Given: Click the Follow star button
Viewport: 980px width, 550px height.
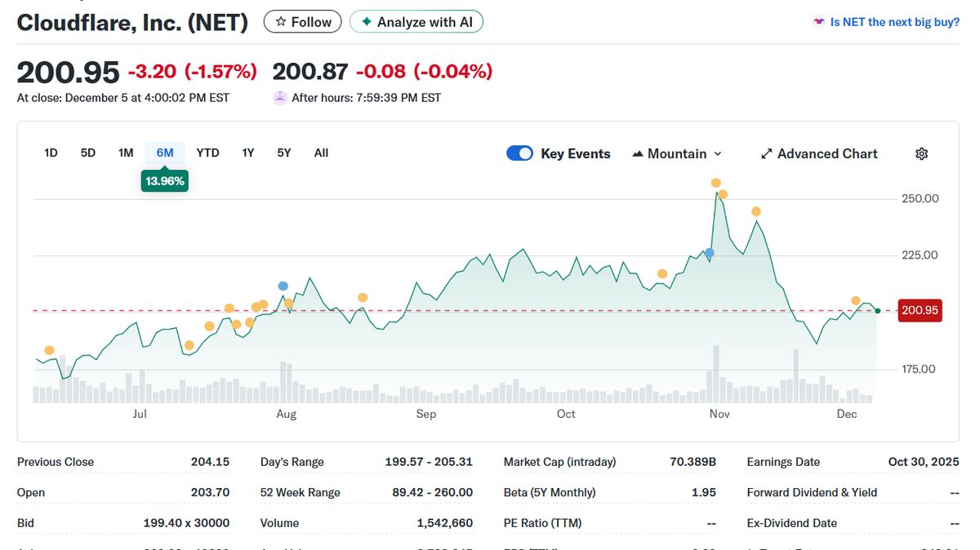Looking at the screenshot, I should click(303, 22).
